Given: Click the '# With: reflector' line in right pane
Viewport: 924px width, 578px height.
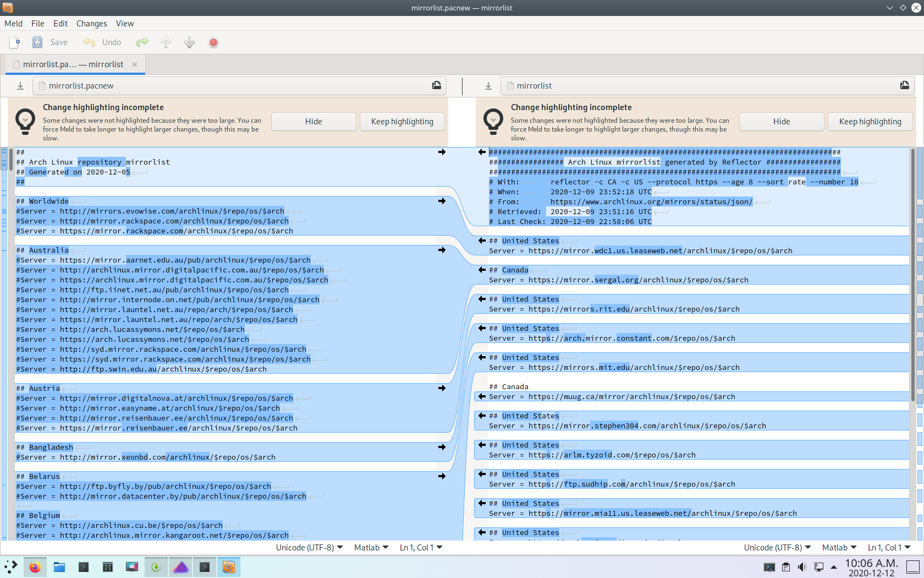Looking at the screenshot, I should pyautogui.click(x=673, y=182).
